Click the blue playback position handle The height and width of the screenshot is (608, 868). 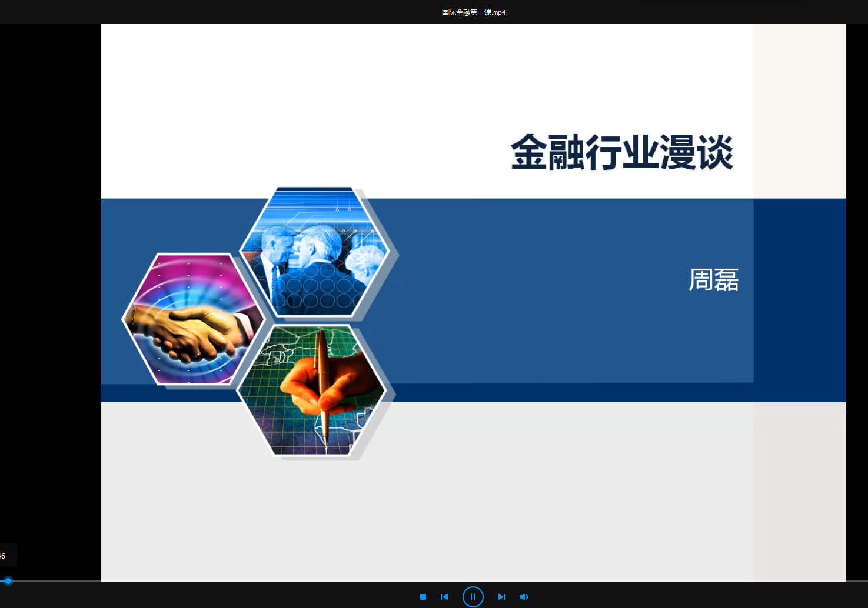point(8,581)
